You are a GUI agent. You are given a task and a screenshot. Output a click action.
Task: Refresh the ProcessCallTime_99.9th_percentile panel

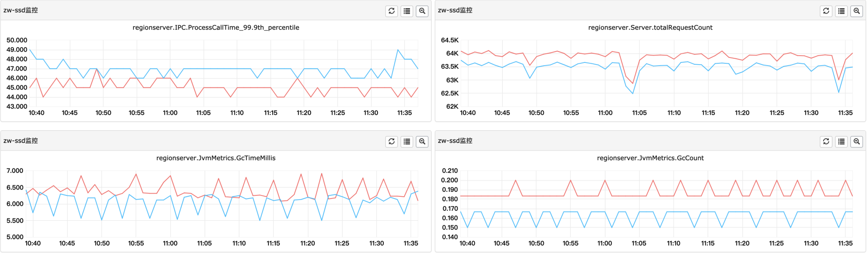392,11
